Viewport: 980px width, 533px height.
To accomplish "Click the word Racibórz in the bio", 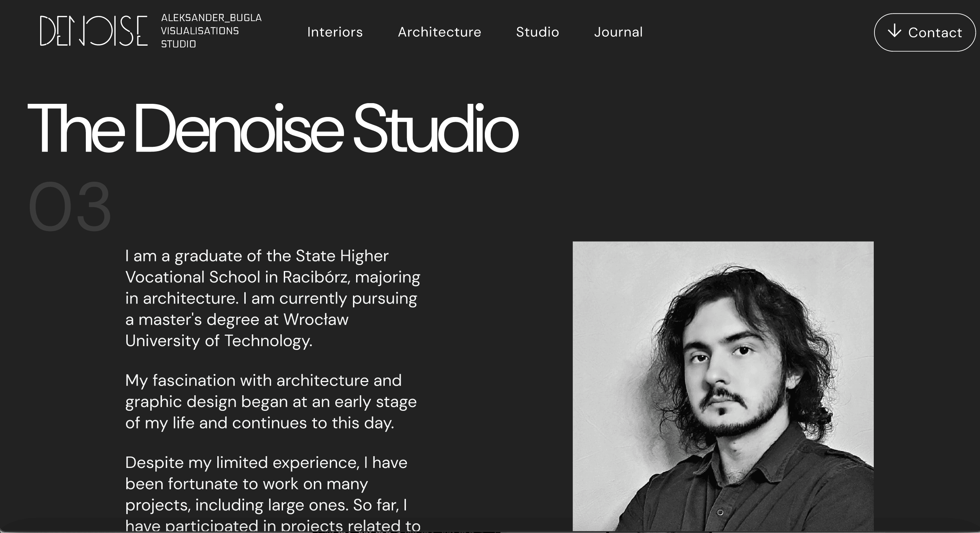I will (315, 277).
